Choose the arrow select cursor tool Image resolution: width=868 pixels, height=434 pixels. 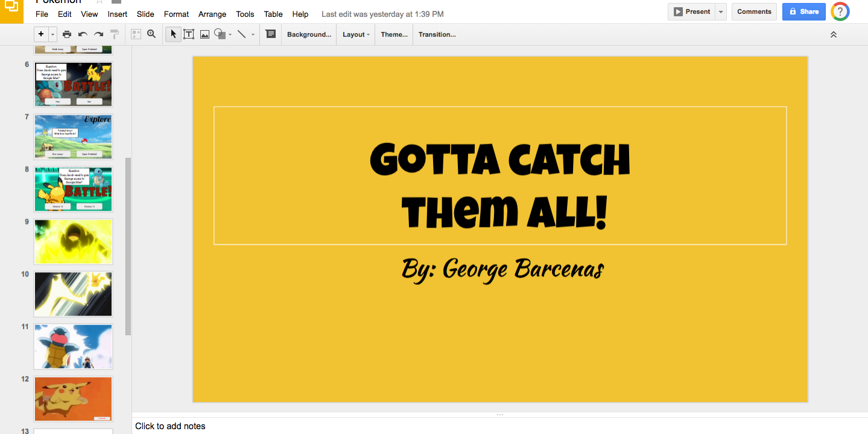click(x=173, y=34)
